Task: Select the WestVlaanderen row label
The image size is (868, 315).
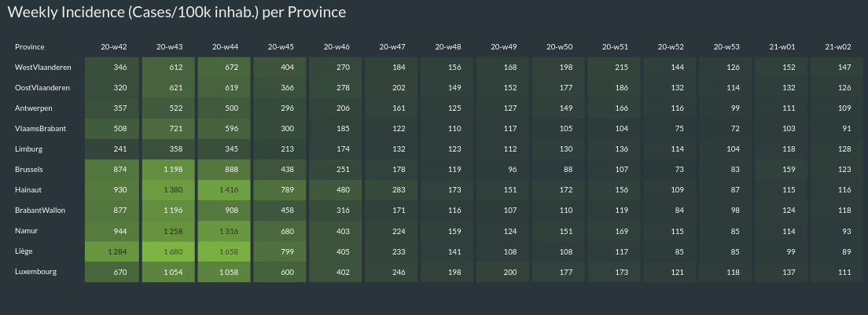Action: 42,68
